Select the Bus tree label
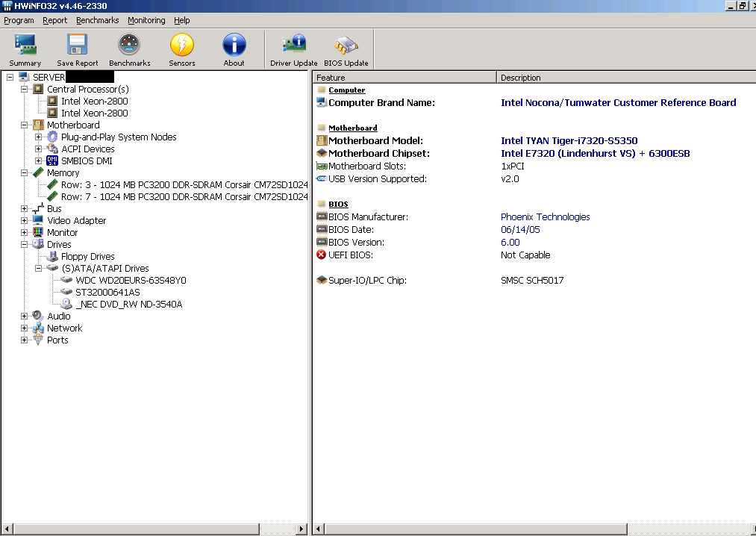This screenshot has width=756, height=536. (54, 208)
